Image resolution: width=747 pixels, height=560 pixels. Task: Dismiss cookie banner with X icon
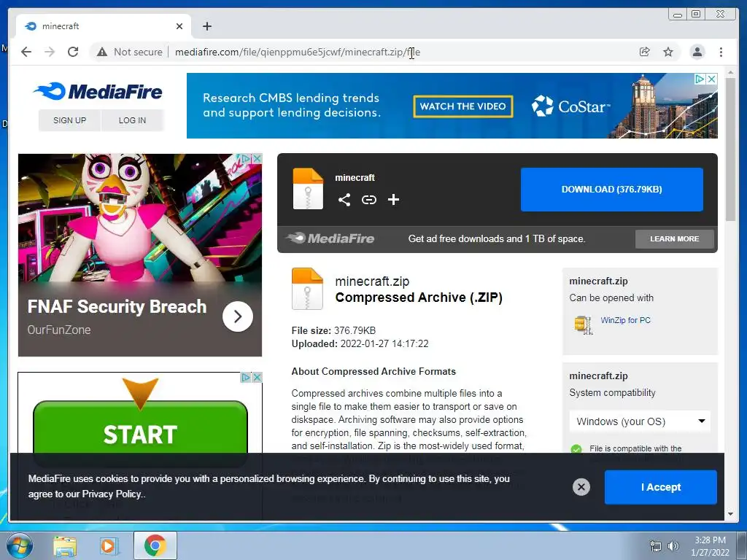point(581,486)
